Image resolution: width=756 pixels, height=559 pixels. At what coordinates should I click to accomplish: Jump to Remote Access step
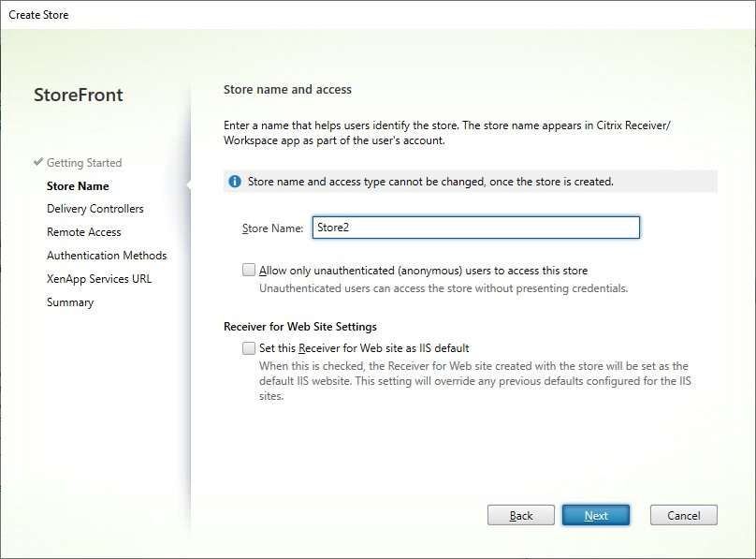coord(84,232)
